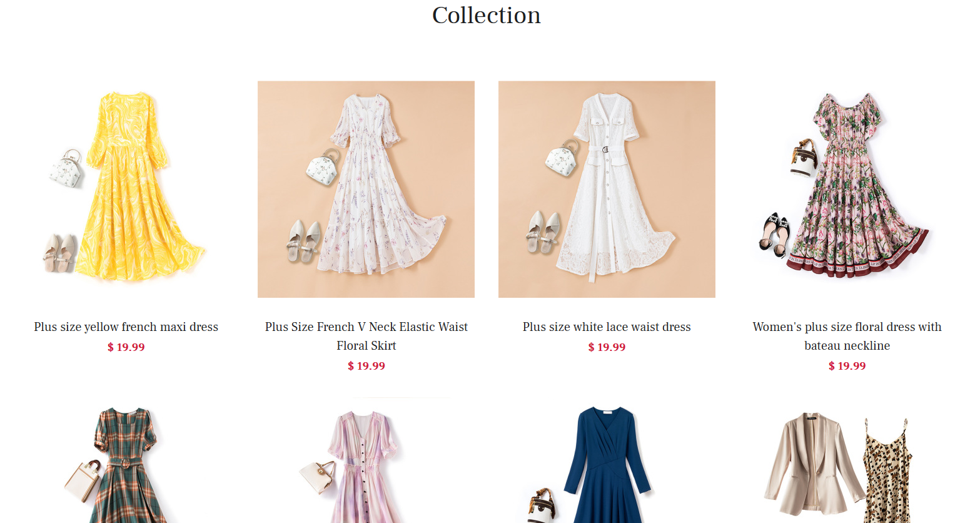Click the $19.99 price under yellow maxi dress
The image size is (980, 523).
pos(126,347)
